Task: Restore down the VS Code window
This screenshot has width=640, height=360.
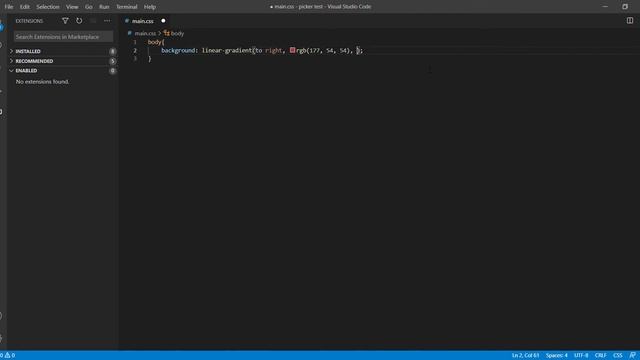Action: coord(625,7)
